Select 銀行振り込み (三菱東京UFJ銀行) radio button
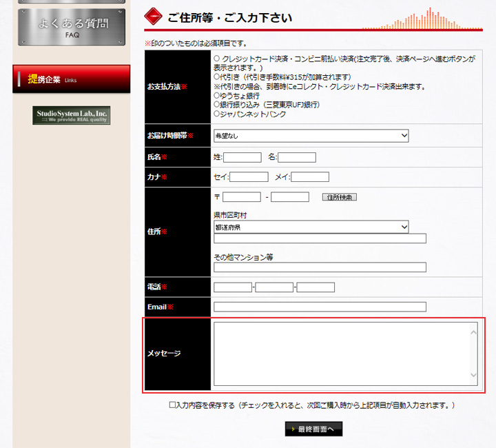The image size is (496, 448). click(217, 105)
